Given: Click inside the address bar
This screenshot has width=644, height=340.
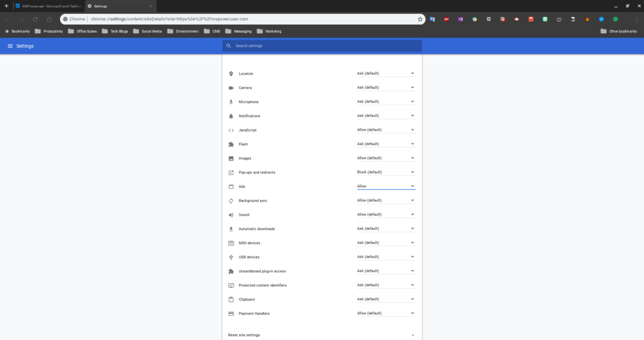Looking at the screenshot, I should [x=215, y=18].
